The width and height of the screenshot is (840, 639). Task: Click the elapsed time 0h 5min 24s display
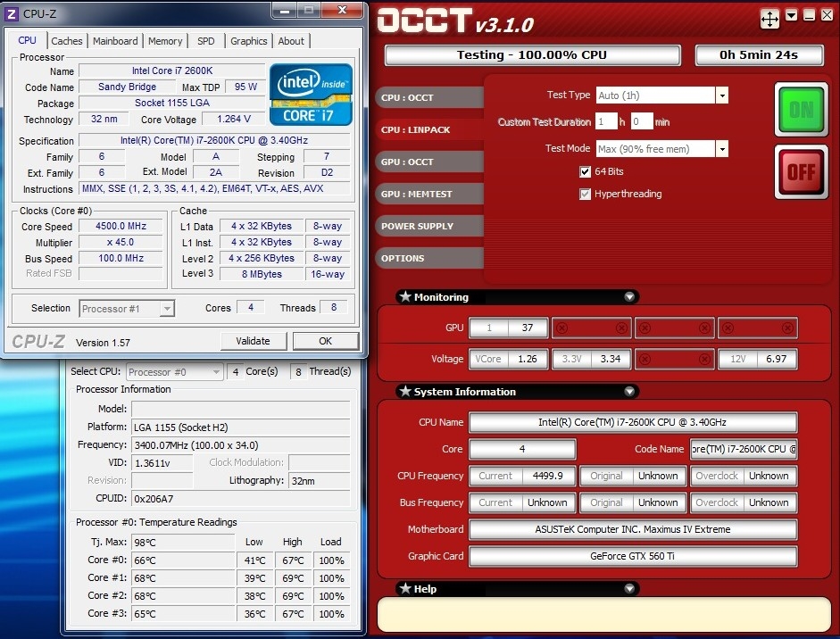(759, 55)
